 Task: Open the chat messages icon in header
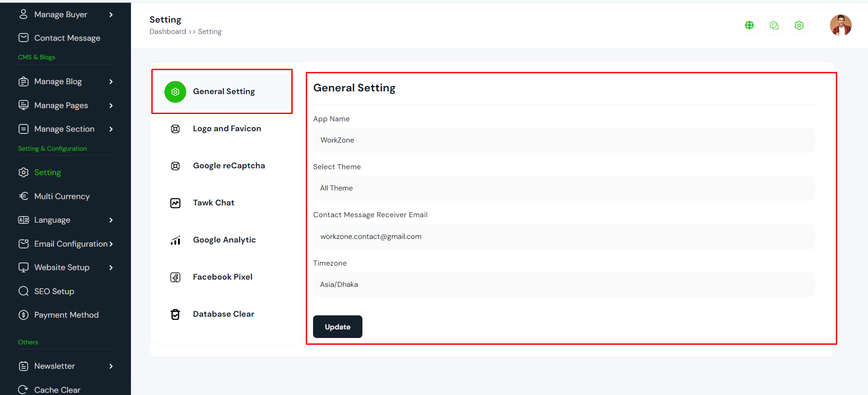[x=774, y=25]
